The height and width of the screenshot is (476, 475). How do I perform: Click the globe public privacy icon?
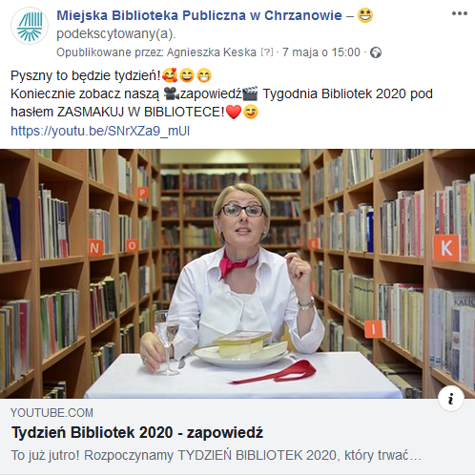point(376,52)
